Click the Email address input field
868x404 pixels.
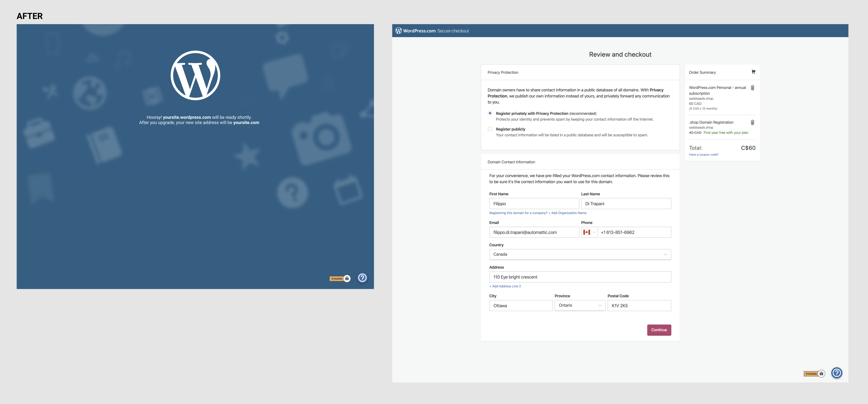point(534,232)
